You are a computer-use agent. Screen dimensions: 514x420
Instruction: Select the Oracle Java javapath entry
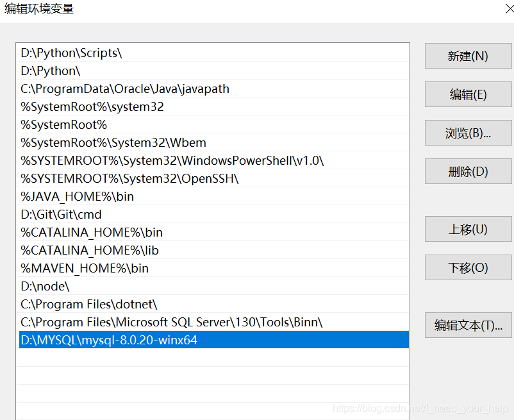(213, 88)
